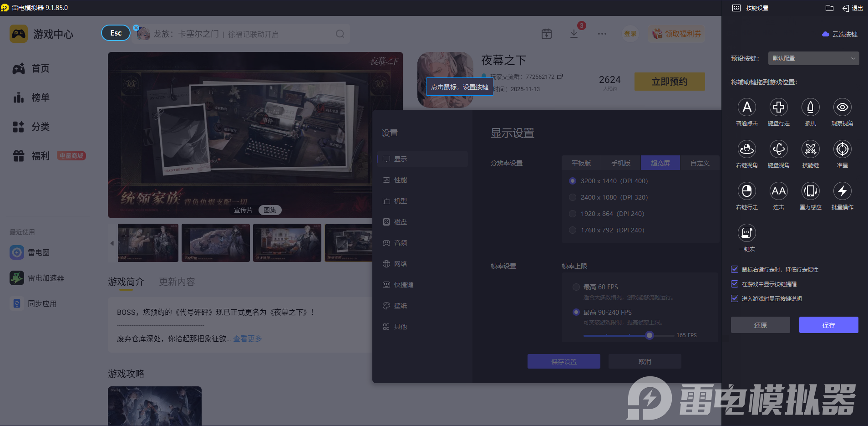This screenshot has height=426, width=868.
Task: Select resolution 1920 x 864 (DPI 240)
Action: (573, 214)
